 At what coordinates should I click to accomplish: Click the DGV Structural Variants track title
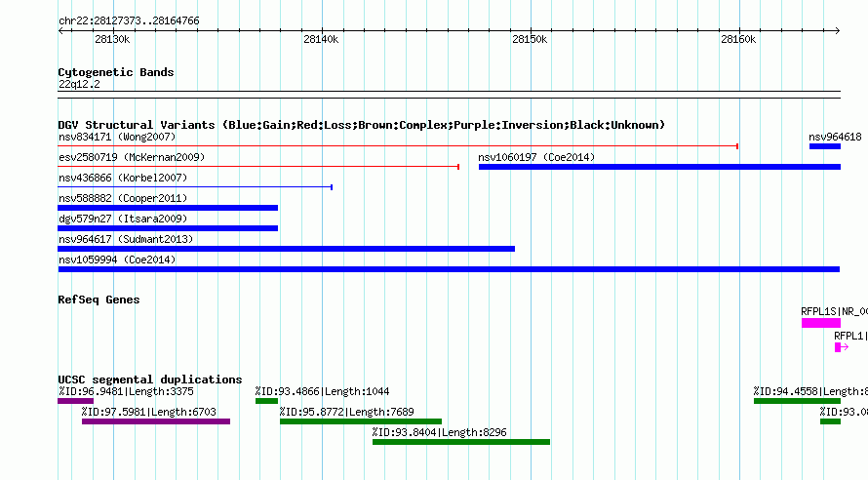click(x=362, y=125)
